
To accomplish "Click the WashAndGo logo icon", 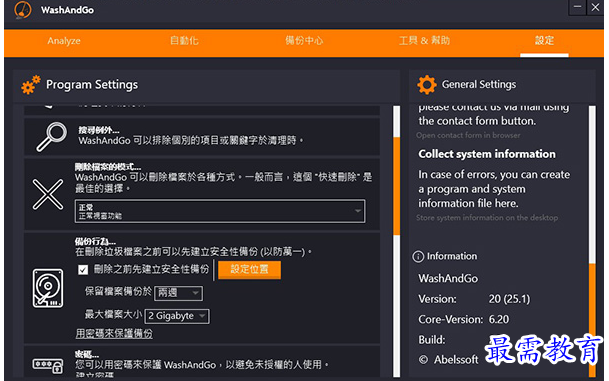I will pyautogui.click(x=23, y=10).
